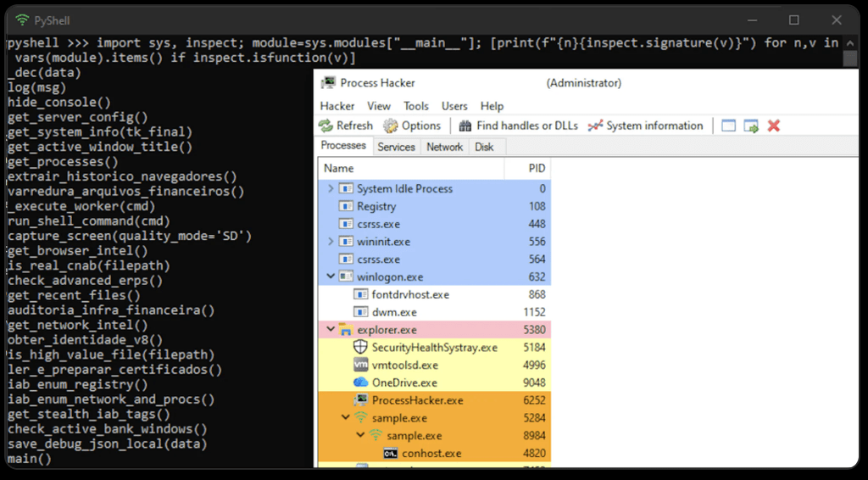Screen dimensions: 868x480
Task: Expand the wininit.exe process node
Action: point(331,242)
